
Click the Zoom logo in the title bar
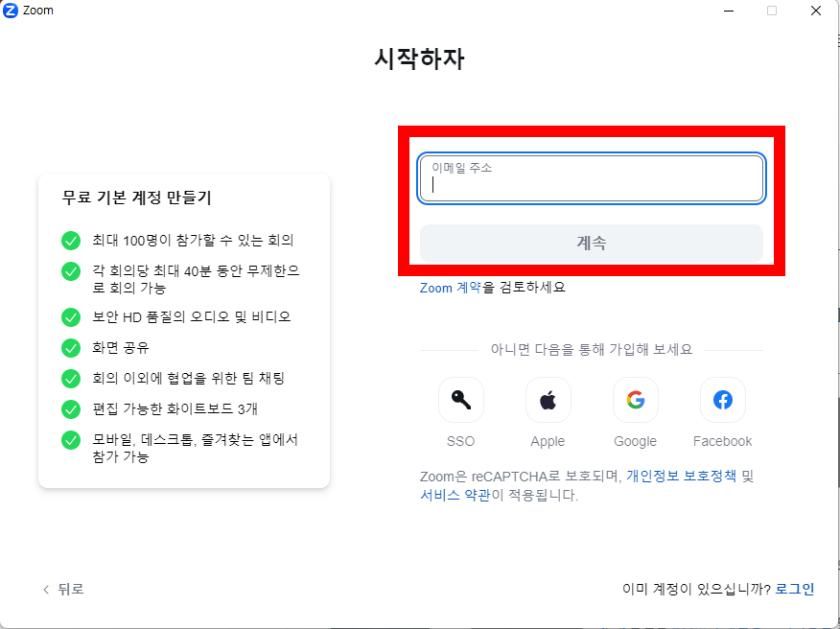pyautogui.click(x=10, y=10)
